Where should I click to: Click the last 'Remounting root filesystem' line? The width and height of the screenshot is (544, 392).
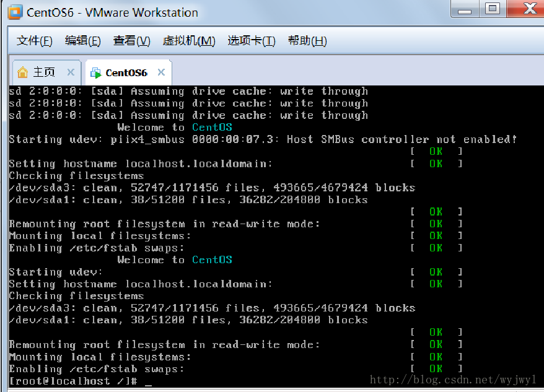164,344
